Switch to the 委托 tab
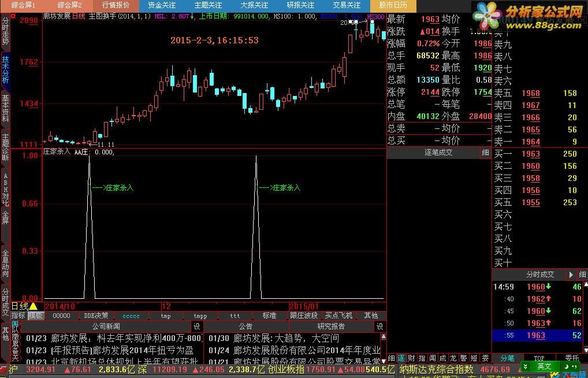Image resolution: width=588 pixels, height=378 pixels. coord(571,358)
